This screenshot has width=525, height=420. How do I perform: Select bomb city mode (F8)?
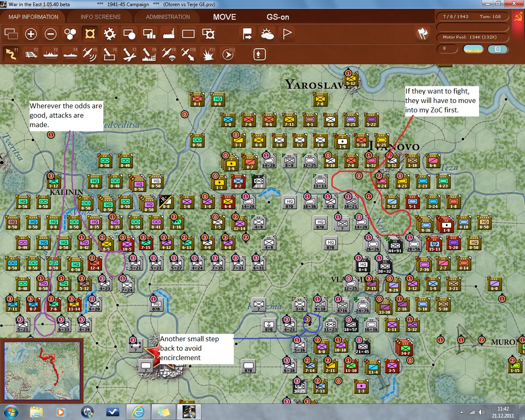(149, 54)
